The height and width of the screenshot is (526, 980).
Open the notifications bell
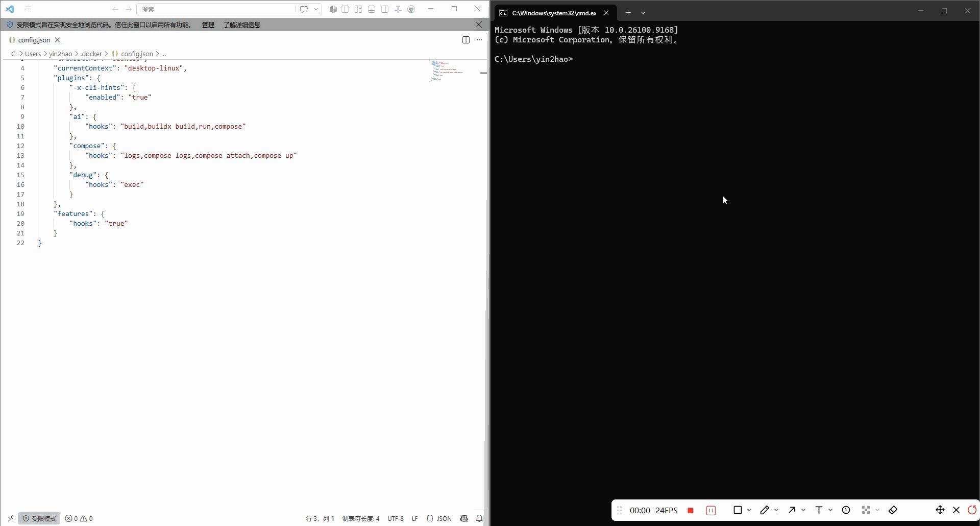pyautogui.click(x=479, y=518)
